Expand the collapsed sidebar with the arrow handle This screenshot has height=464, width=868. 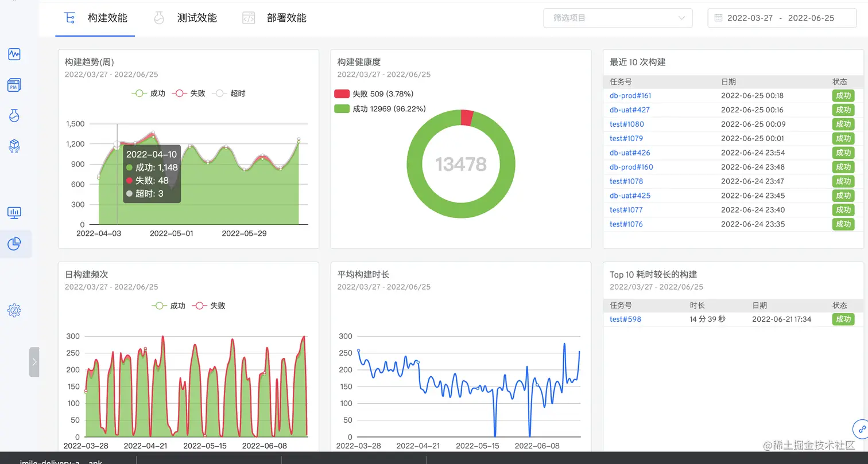34,362
